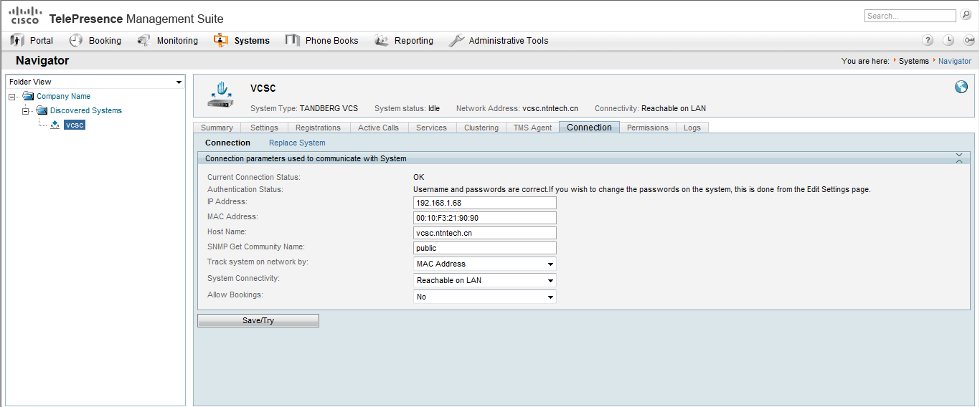Open the Replace System sub-tab
The height and width of the screenshot is (407, 980).
point(297,143)
